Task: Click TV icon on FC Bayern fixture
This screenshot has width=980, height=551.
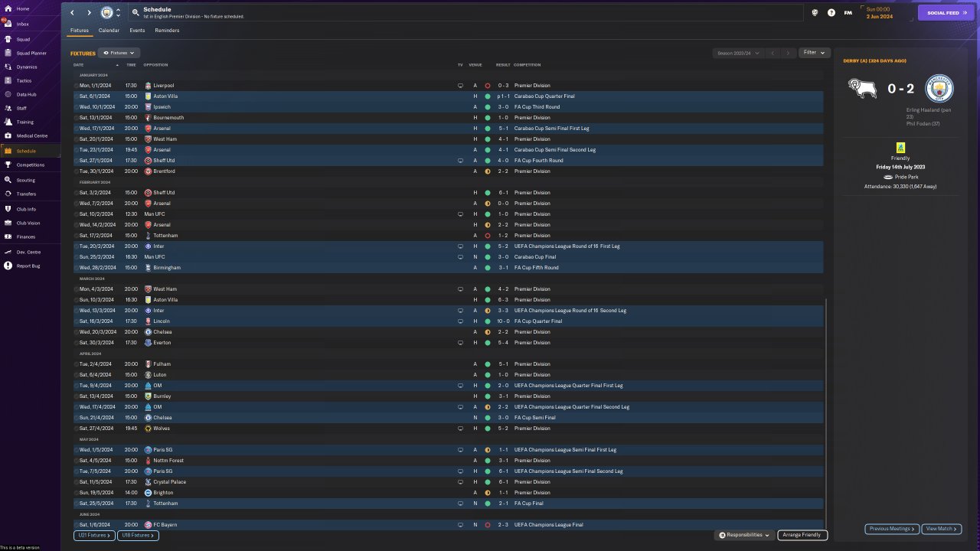Action: click(460, 525)
